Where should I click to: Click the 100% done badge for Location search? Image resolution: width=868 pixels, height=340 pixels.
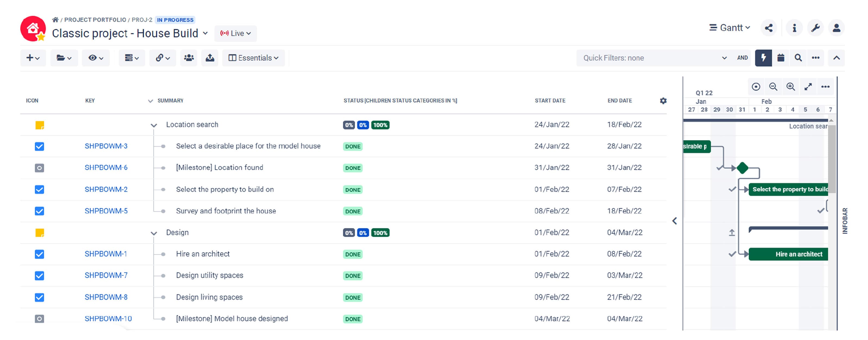[380, 125]
